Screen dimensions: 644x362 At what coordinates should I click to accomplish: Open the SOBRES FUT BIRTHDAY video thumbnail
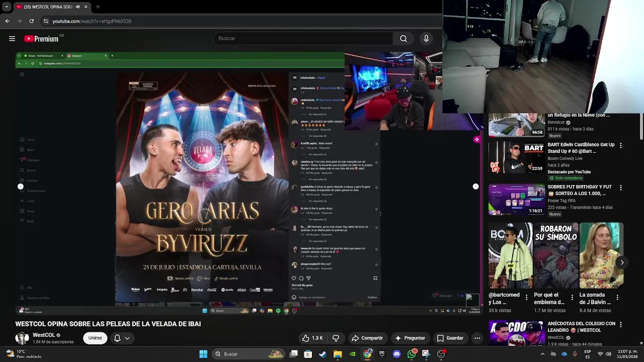516,200
